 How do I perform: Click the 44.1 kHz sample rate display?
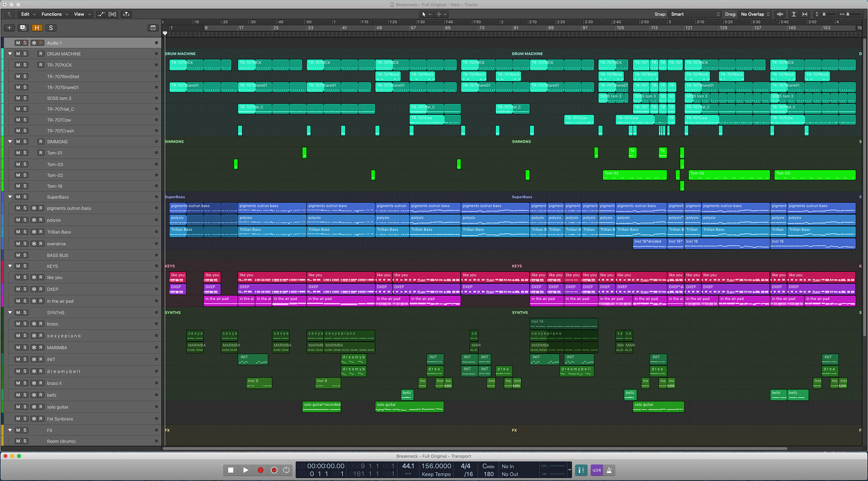point(408,466)
